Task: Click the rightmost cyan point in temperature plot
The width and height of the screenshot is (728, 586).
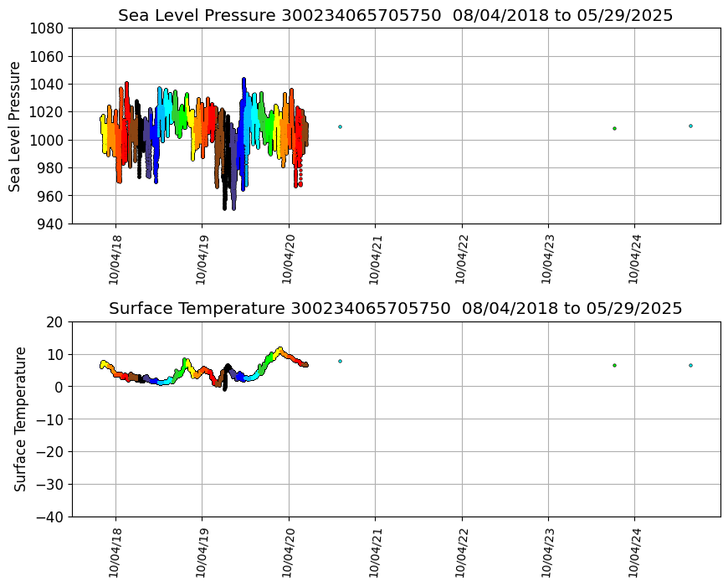Action: [690, 365]
